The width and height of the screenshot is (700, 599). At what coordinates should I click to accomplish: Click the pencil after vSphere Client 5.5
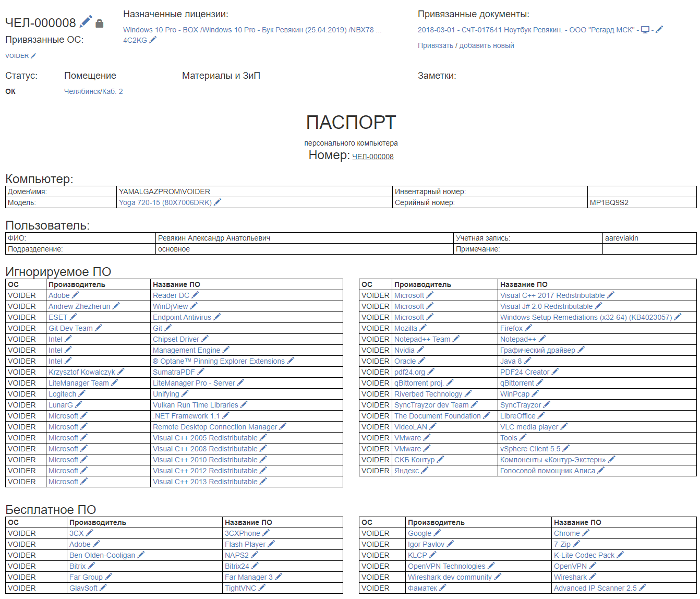coord(566,449)
